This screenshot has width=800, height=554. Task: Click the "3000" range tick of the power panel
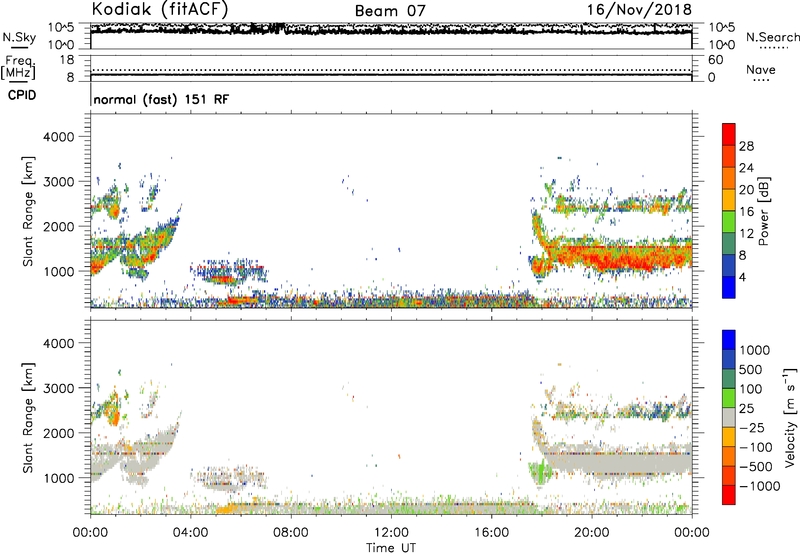click(x=59, y=182)
